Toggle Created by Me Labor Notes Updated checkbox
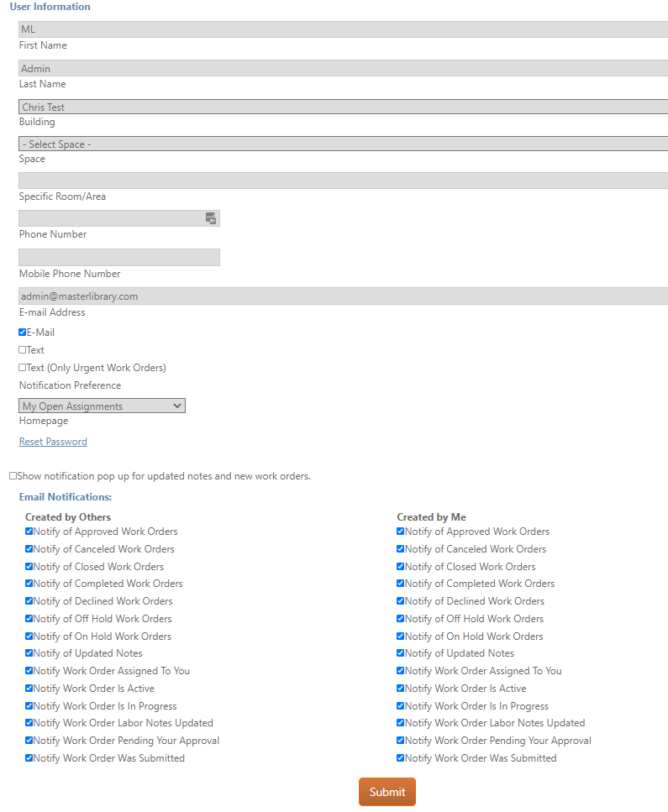The image size is (668, 812). pyautogui.click(x=401, y=723)
